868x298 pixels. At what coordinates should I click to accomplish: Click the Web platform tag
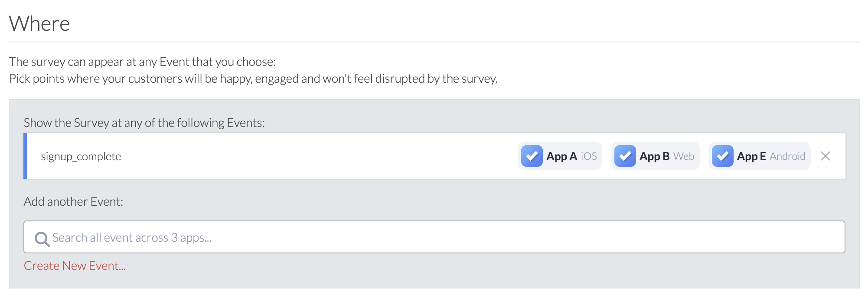(684, 156)
